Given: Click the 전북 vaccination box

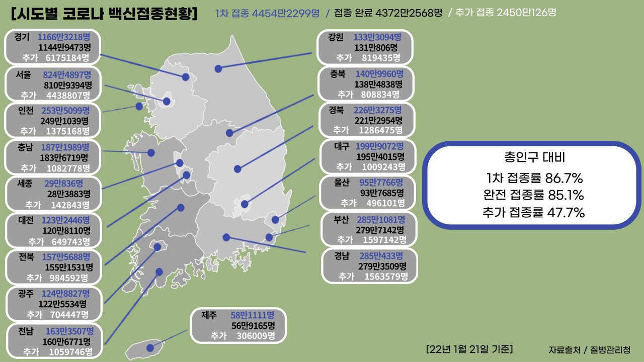Looking at the screenshot, I should (53, 267).
